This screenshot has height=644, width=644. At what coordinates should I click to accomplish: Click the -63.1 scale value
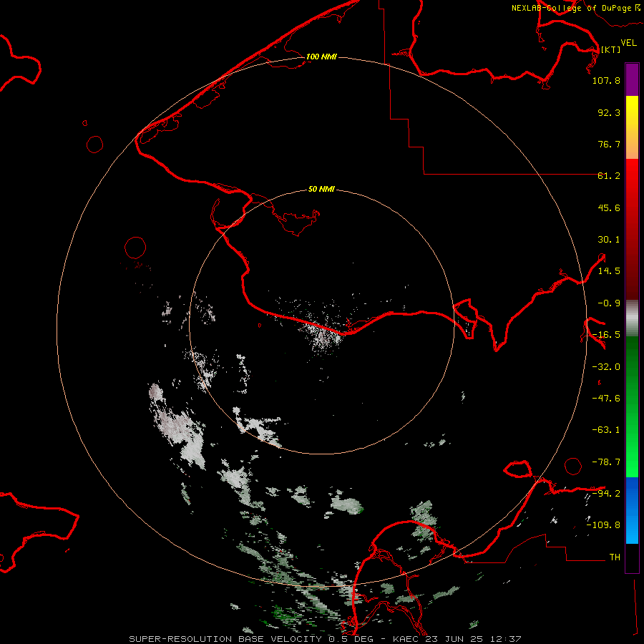[606, 430]
